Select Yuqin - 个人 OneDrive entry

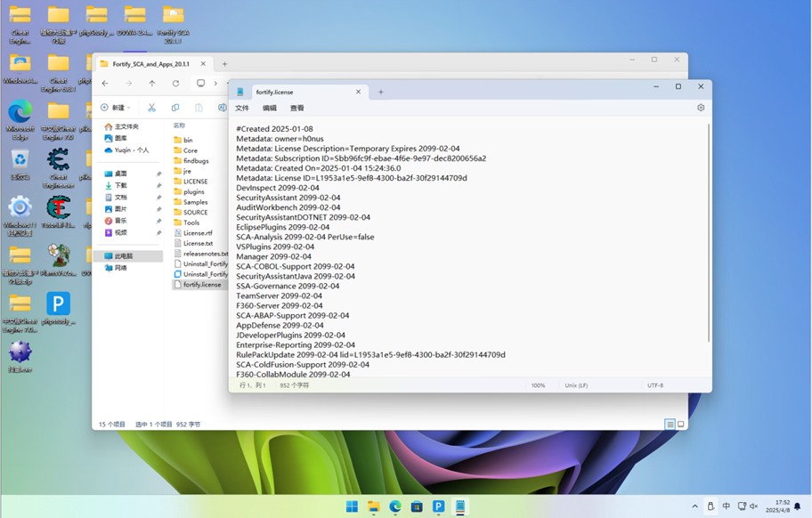coord(132,150)
